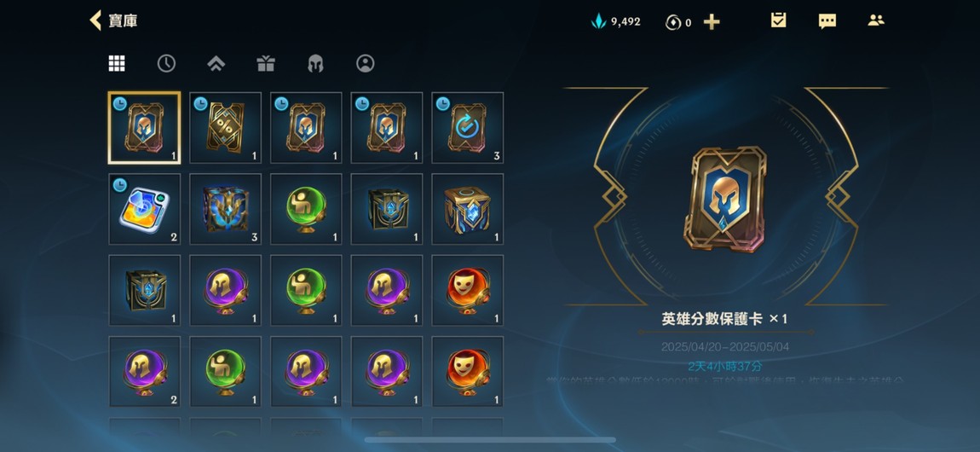Switch to the champion helmet filter tab
Viewport: 980px width, 452px height.
click(315, 63)
